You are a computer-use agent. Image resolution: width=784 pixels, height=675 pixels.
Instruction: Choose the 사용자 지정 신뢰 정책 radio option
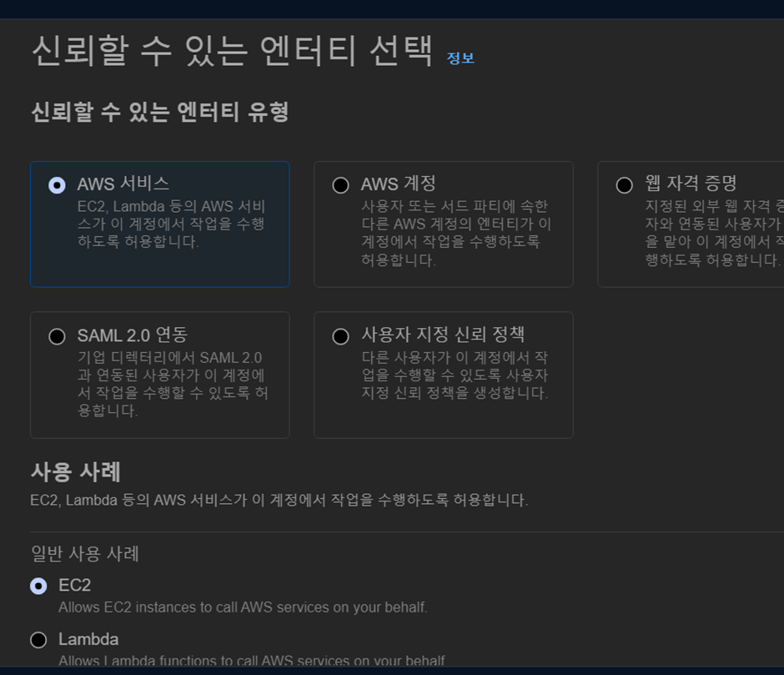click(x=340, y=336)
